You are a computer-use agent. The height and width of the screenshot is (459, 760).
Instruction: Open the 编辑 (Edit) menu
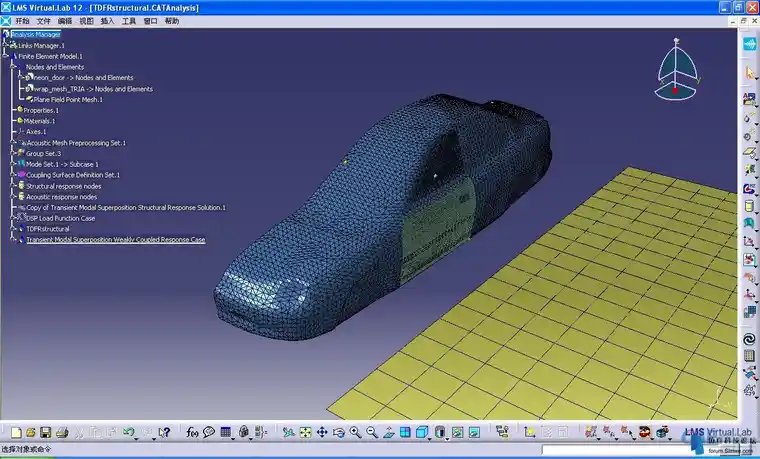click(x=65, y=21)
